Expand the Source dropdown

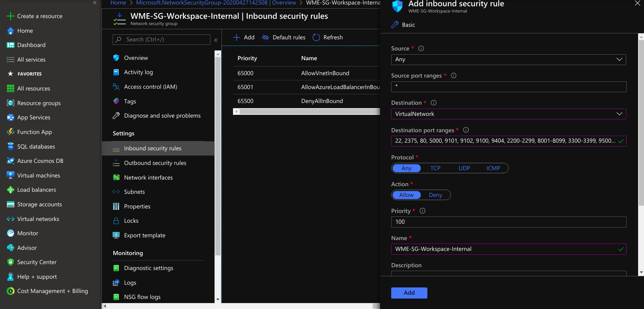pos(508,60)
